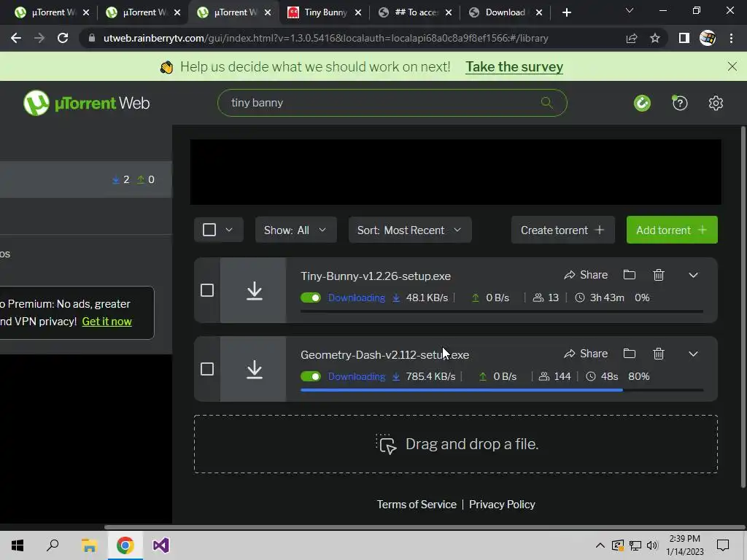The width and height of the screenshot is (747, 560).
Task: Open the settings gear icon
Action: pyautogui.click(x=716, y=103)
